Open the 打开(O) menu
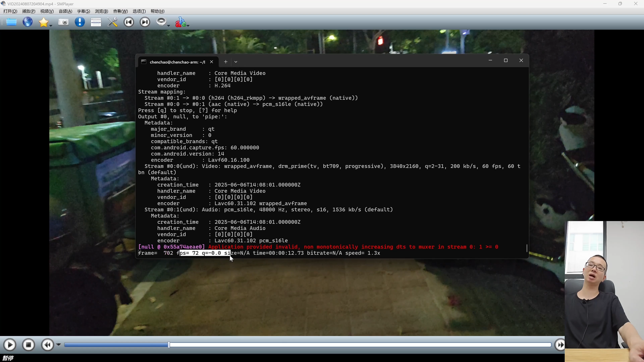The height and width of the screenshot is (362, 644). tap(10, 11)
